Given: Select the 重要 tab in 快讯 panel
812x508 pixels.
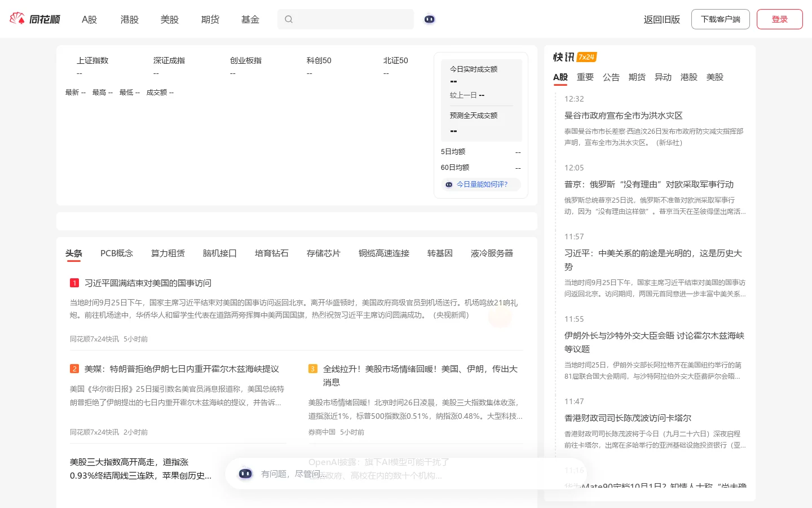Looking at the screenshot, I should point(585,77).
